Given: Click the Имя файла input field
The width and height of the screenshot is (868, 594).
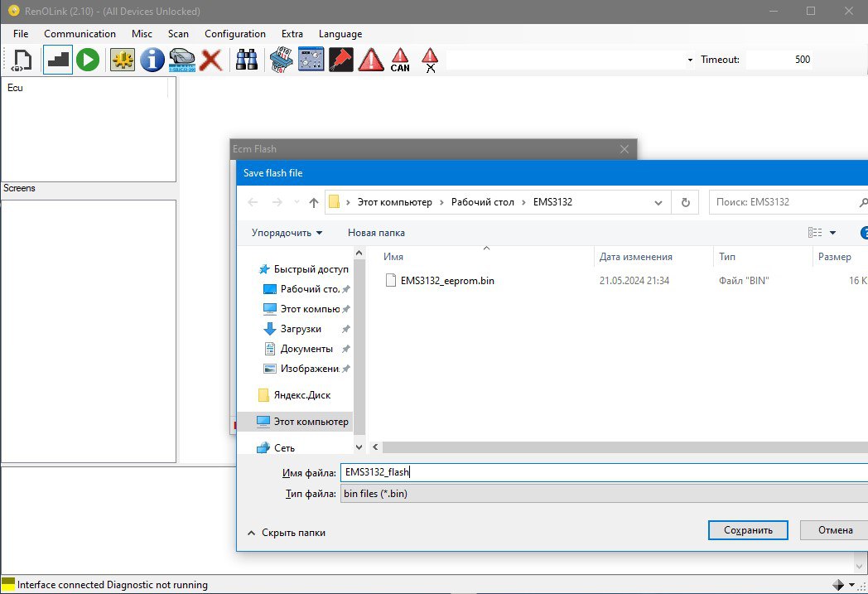Looking at the screenshot, I should (603, 472).
